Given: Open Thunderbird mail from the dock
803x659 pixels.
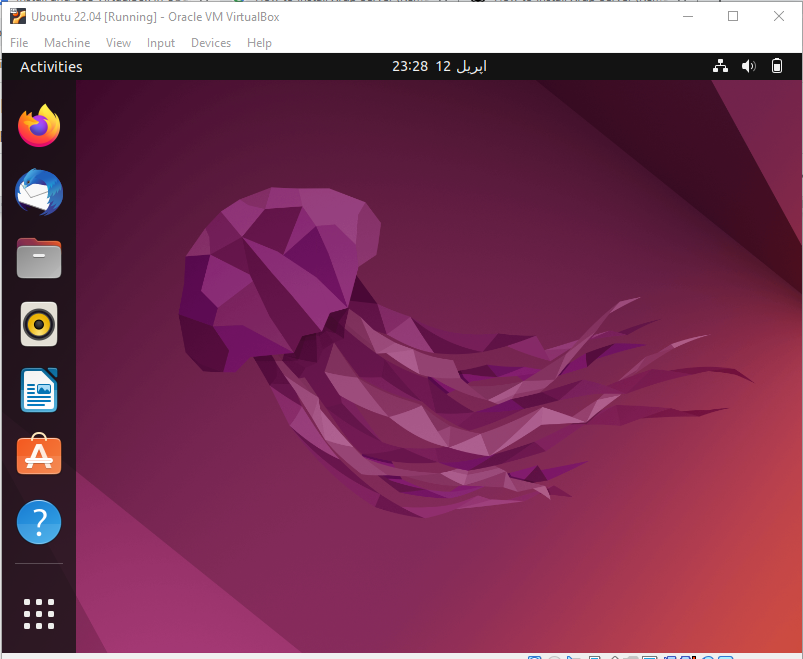Looking at the screenshot, I should coord(39,192).
